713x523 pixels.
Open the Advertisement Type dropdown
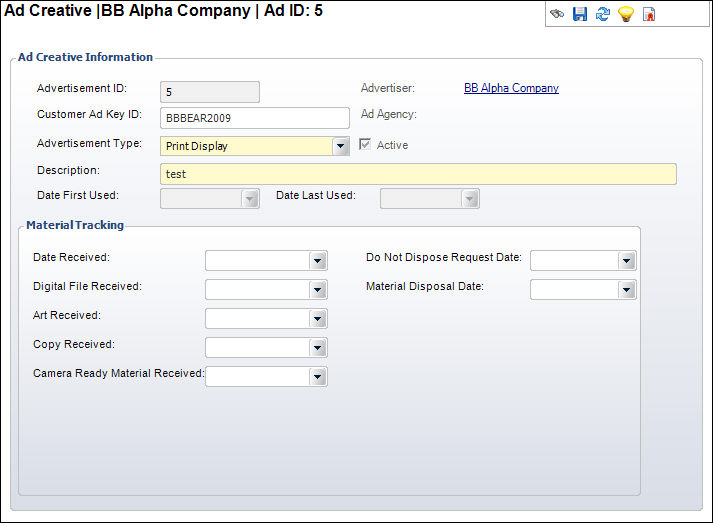point(341,146)
